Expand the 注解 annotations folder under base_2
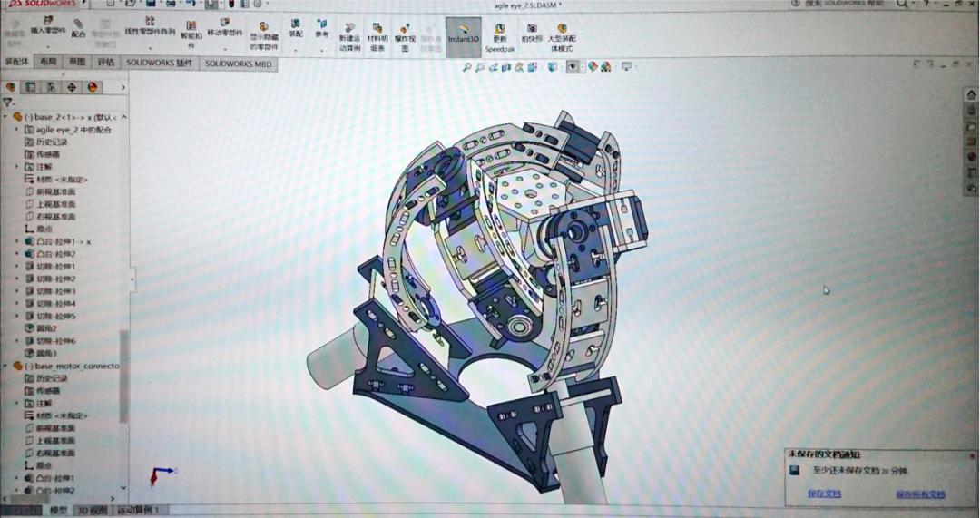 (x=18, y=167)
